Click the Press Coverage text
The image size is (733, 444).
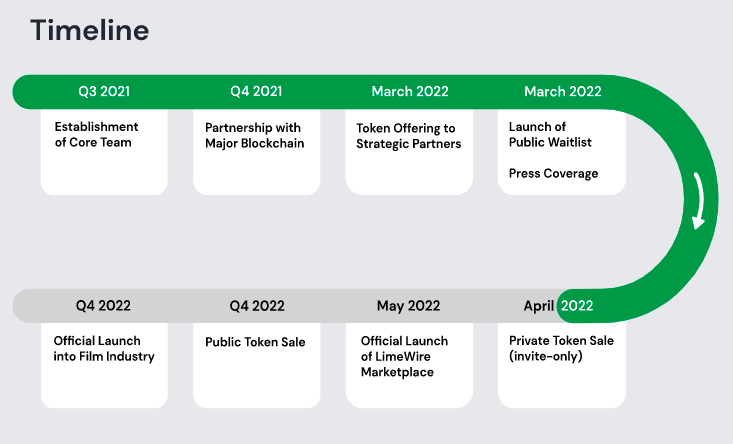[553, 173]
